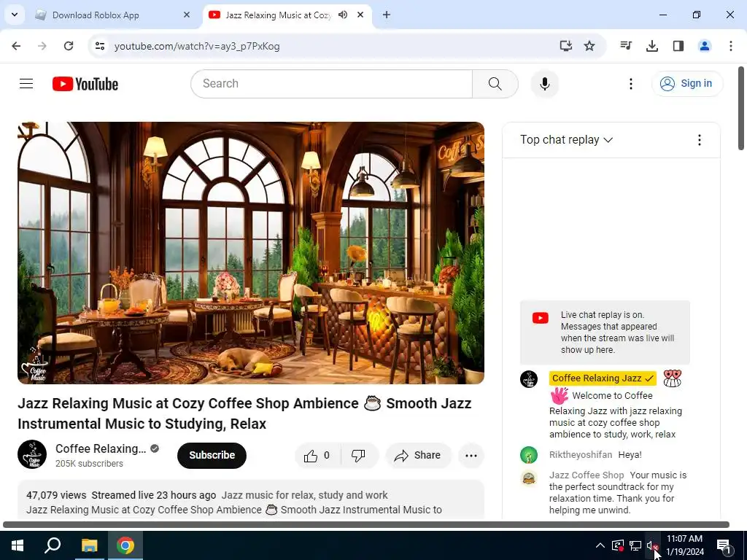Like the video with thumbs up

(x=318, y=456)
